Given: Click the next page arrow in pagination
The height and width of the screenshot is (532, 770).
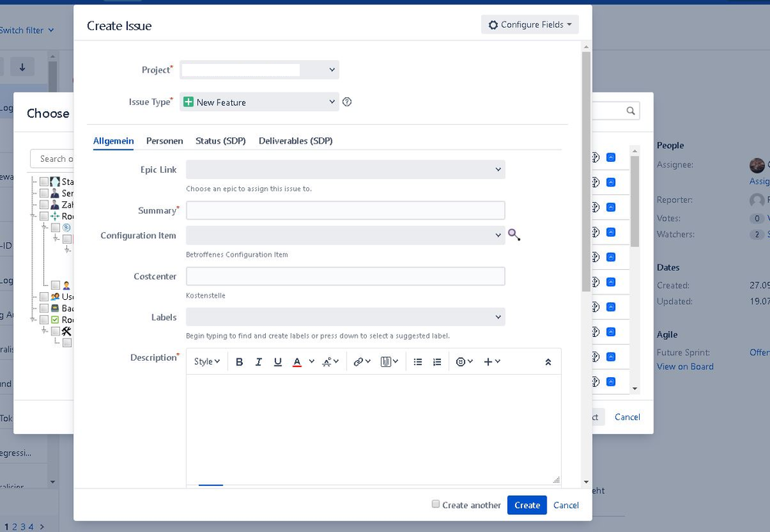Looking at the screenshot, I should (x=42, y=527).
